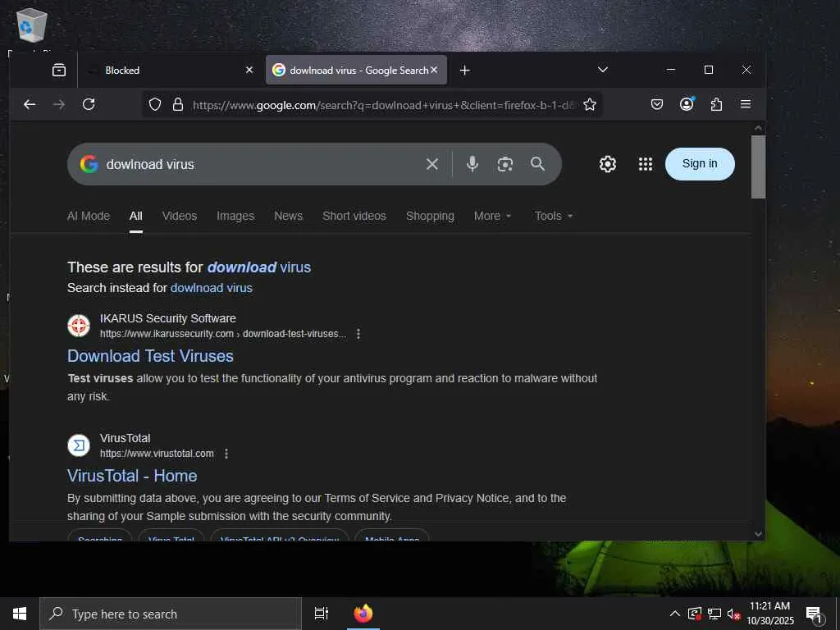840x630 pixels.
Task: Click the page vertical scrollbar thumb
Action: click(758, 167)
